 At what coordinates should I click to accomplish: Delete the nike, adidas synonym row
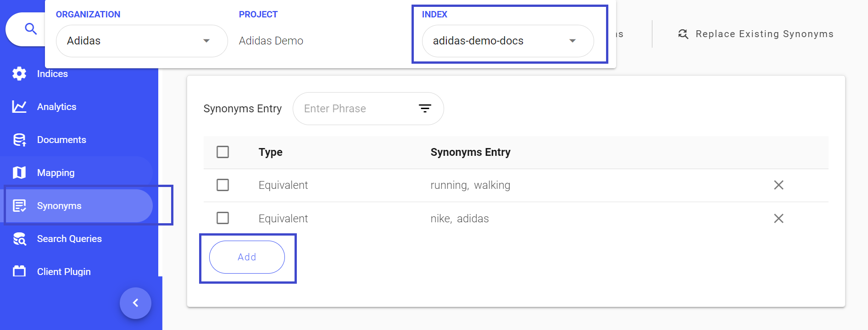coord(779,218)
